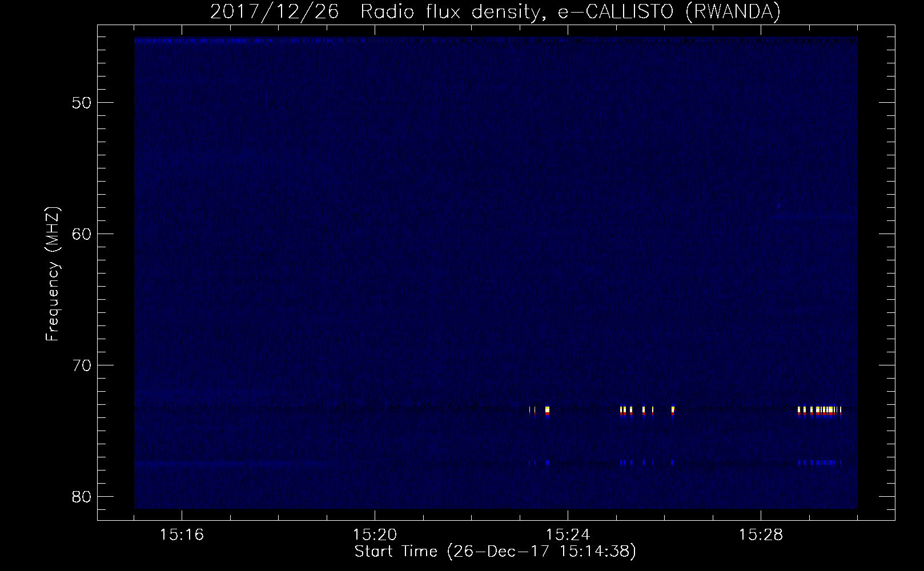Click the "Start Time (26-Dec-17 15:14:38)" label

[495, 552]
